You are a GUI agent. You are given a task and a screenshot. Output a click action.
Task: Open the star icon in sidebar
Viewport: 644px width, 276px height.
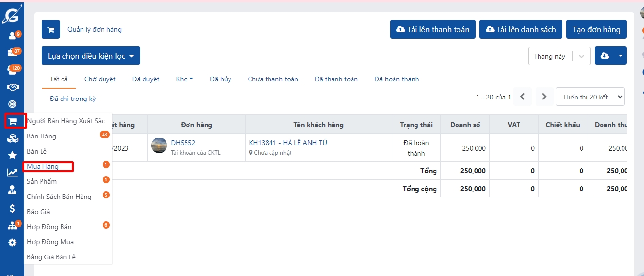pos(12,156)
